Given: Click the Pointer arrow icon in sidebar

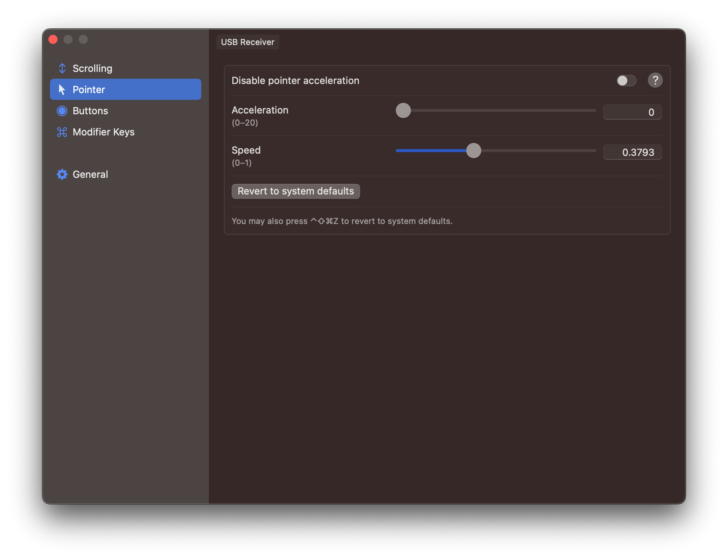Looking at the screenshot, I should coord(62,89).
